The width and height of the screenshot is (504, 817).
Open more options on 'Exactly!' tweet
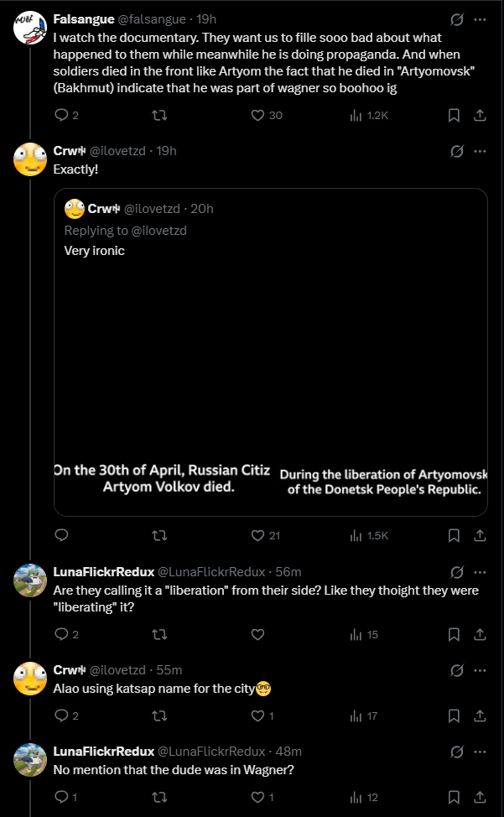[480, 151]
